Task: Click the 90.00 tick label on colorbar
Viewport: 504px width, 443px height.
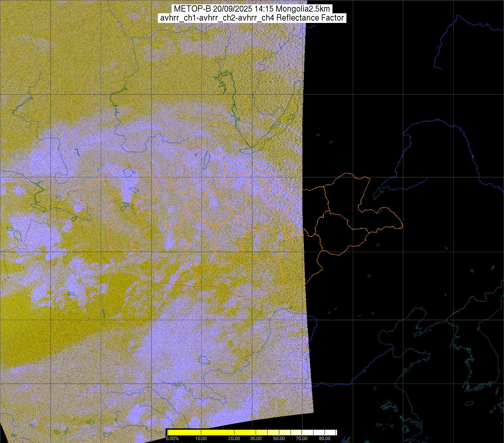Action: [325, 439]
